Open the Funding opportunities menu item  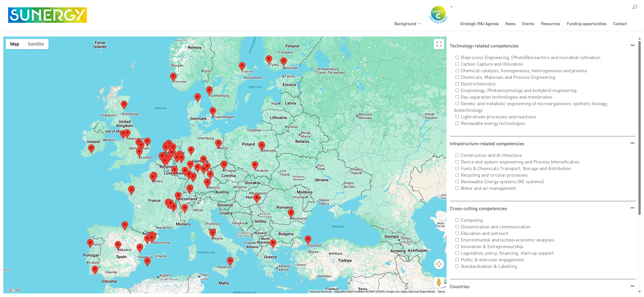click(586, 24)
